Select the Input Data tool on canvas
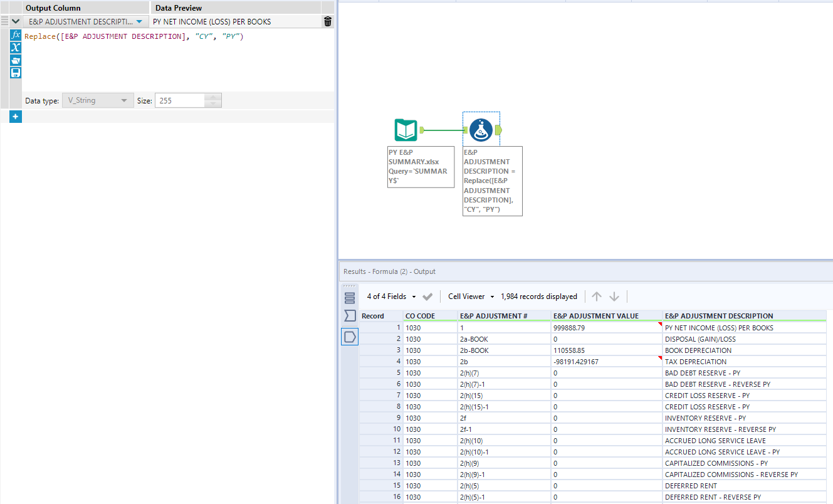This screenshot has height=504, width=833. point(406,130)
